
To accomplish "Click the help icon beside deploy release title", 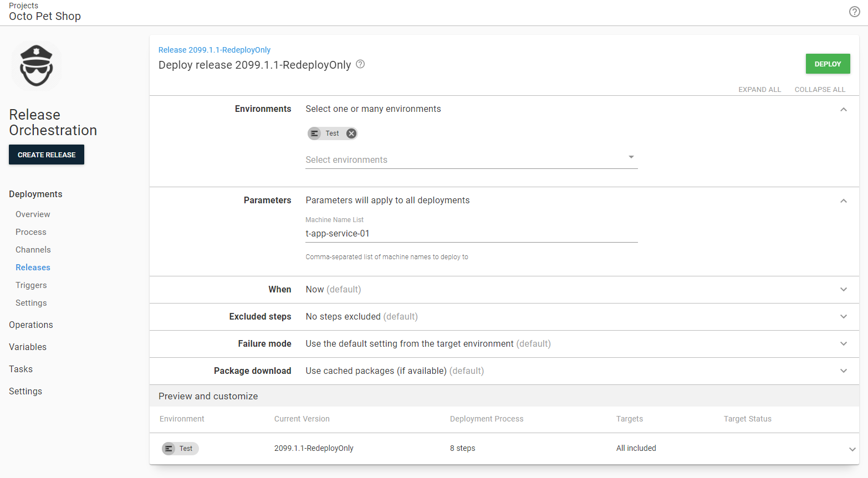I will click(x=360, y=64).
